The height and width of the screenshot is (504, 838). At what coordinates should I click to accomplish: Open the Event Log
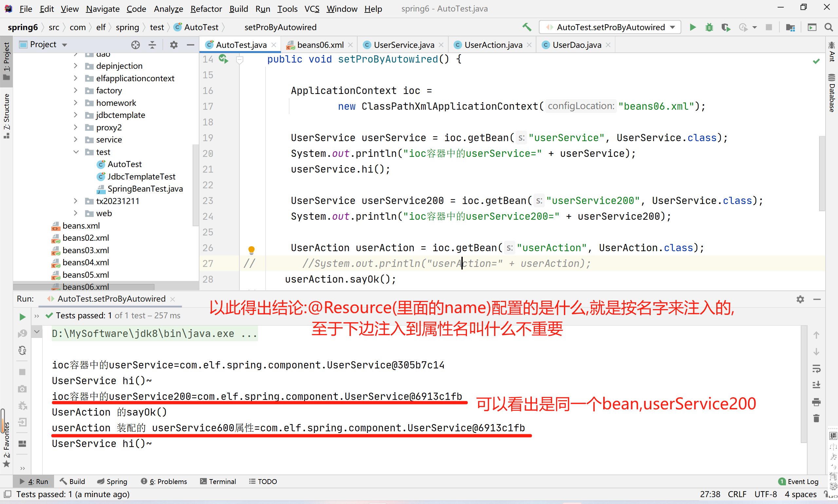(798, 481)
